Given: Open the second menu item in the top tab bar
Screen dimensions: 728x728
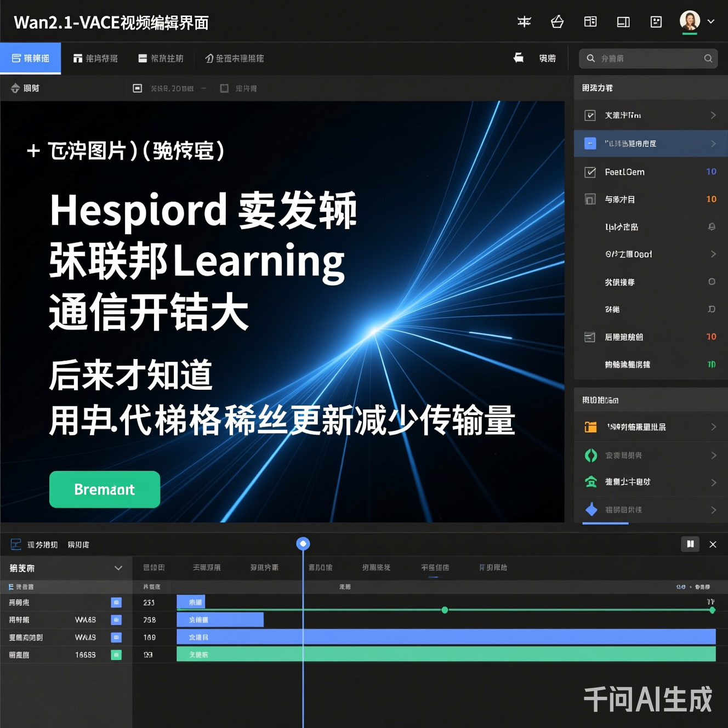Looking at the screenshot, I should (x=96, y=58).
